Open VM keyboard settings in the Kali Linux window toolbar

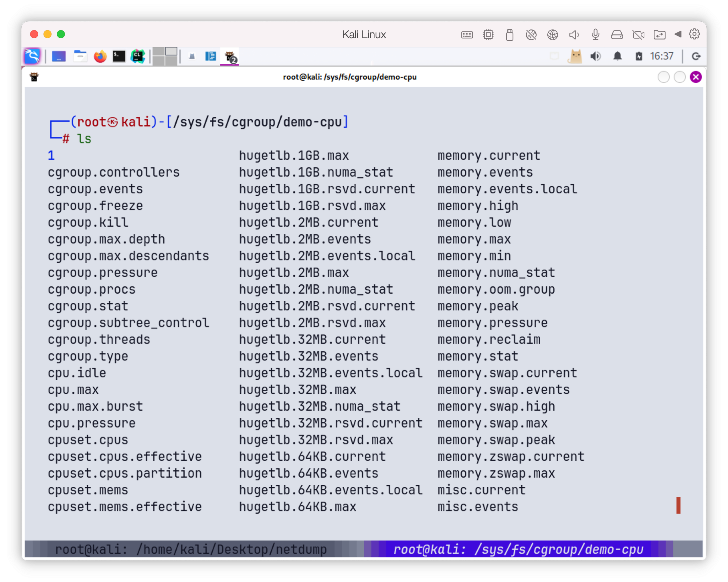(467, 34)
